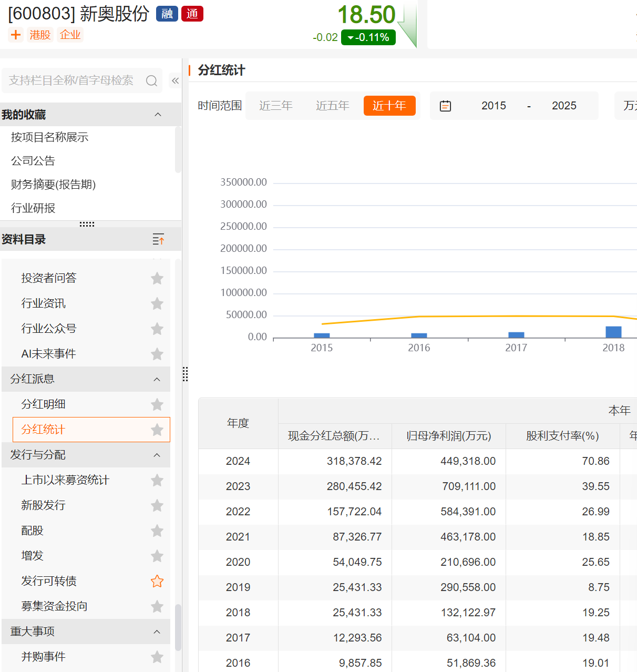Collapse the sidebar with double-chevron icon

[176, 80]
